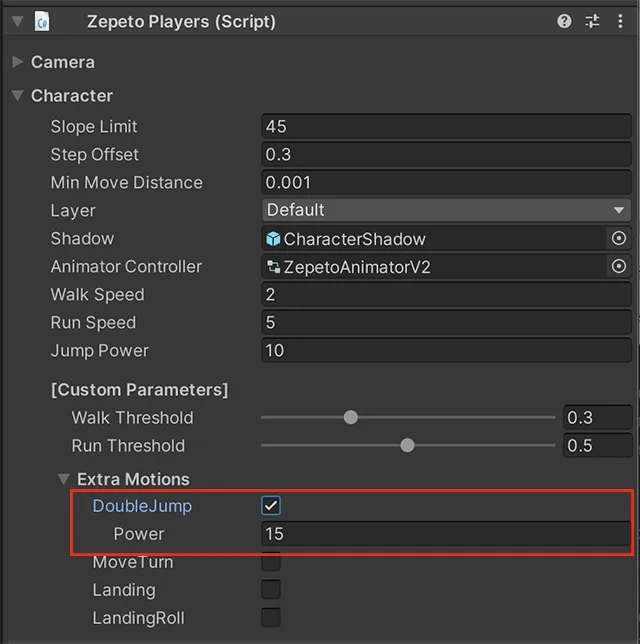Click the CharacterShadow prefab cube icon

[273, 239]
